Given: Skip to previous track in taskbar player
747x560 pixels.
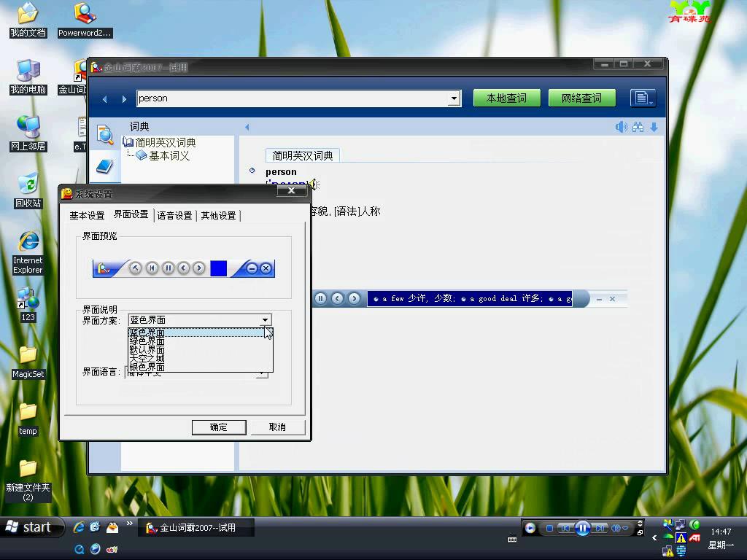Looking at the screenshot, I should (x=565, y=528).
